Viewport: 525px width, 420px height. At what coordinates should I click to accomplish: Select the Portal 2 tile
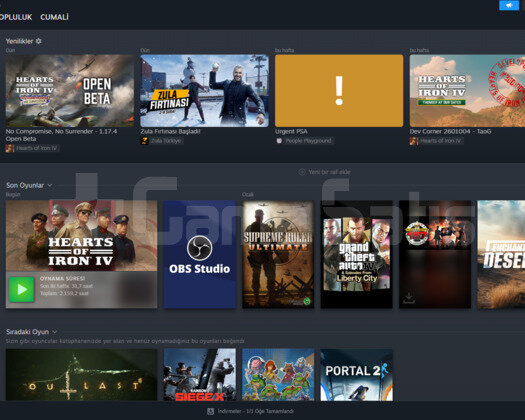click(357, 374)
